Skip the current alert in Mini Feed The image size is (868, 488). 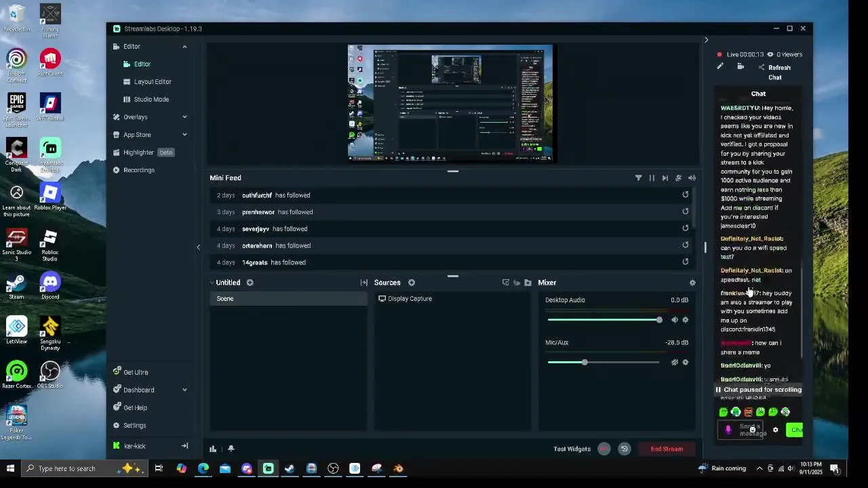click(x=665, y=178)
